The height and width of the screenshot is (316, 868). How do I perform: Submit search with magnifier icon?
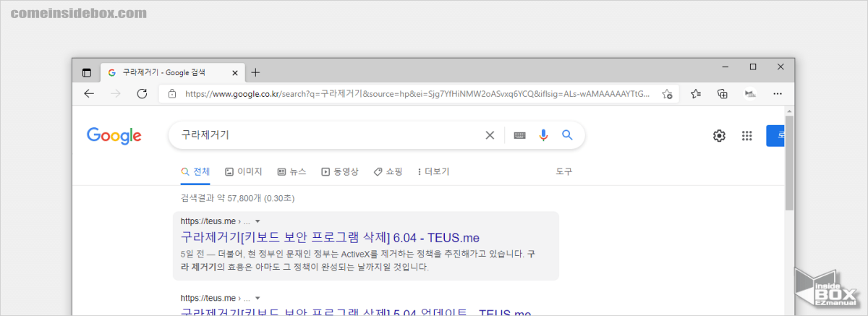tap(567, 135)
